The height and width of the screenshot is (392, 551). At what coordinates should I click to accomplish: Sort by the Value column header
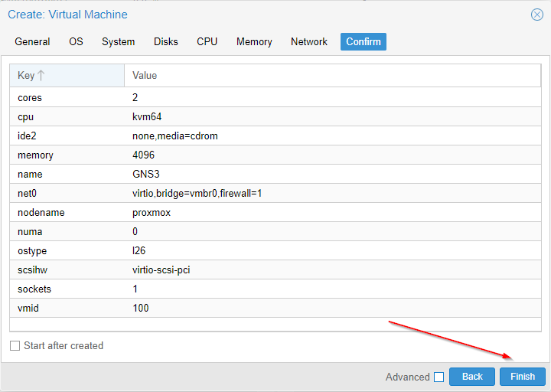pyautogui.click(x=145, y=76)
